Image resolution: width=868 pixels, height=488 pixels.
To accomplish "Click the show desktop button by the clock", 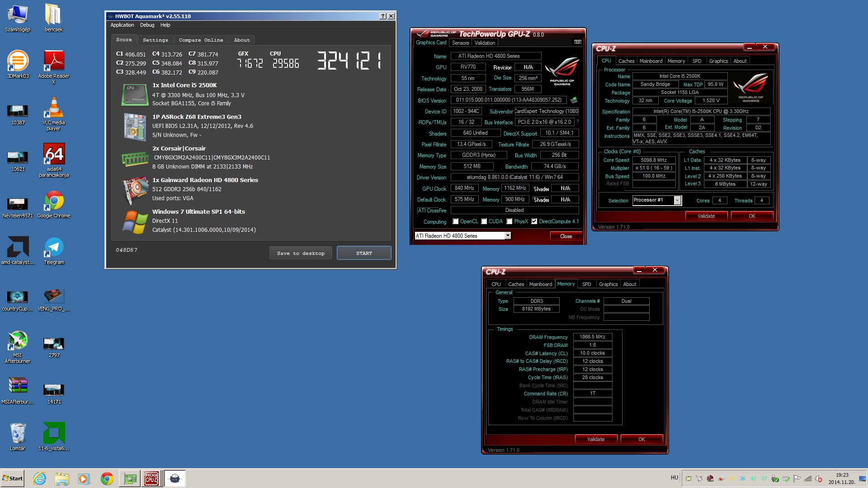I will coord(863,479).
